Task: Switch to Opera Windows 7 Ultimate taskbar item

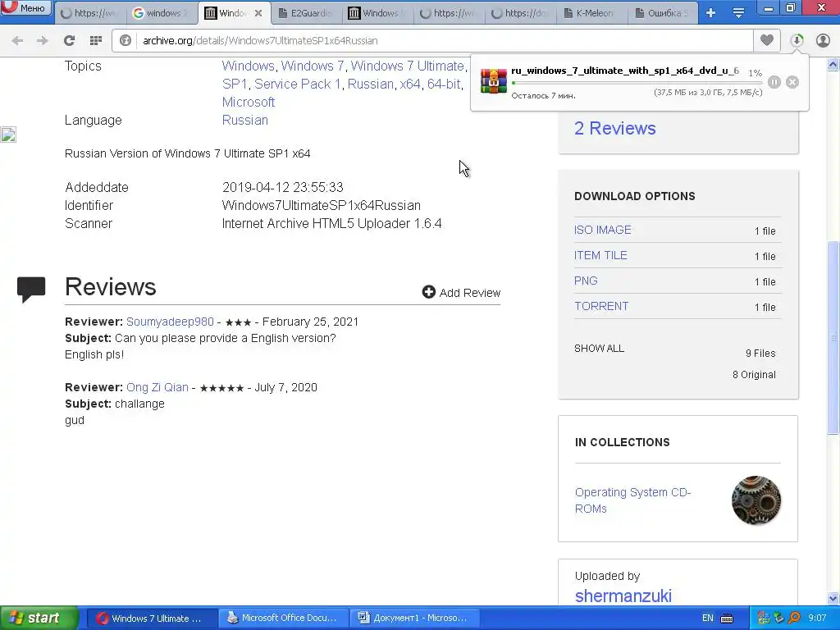Action: pos(152,619)
